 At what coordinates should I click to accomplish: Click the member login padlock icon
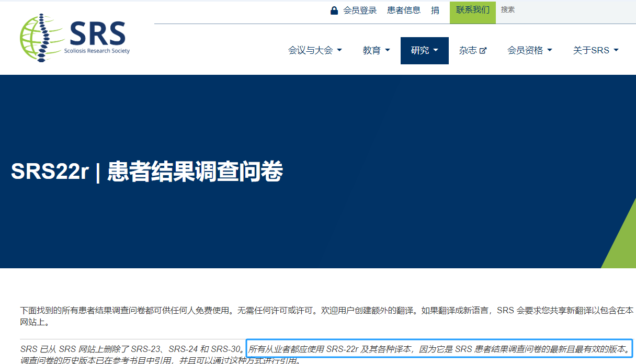334,10
